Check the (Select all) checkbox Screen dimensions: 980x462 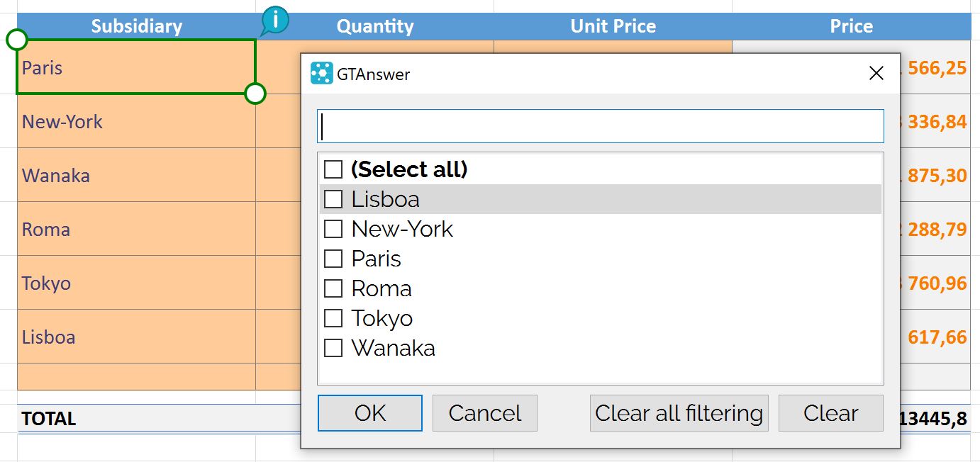333,169
